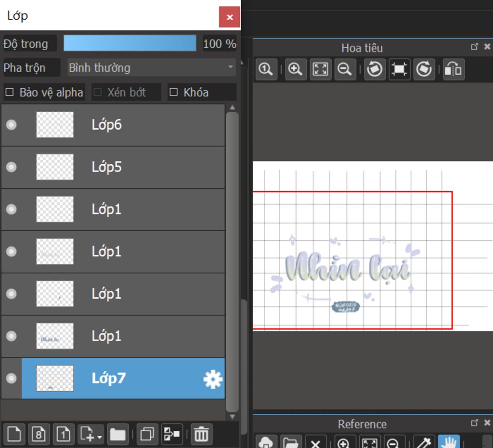Click the Pha trộn label

(25, 67)
